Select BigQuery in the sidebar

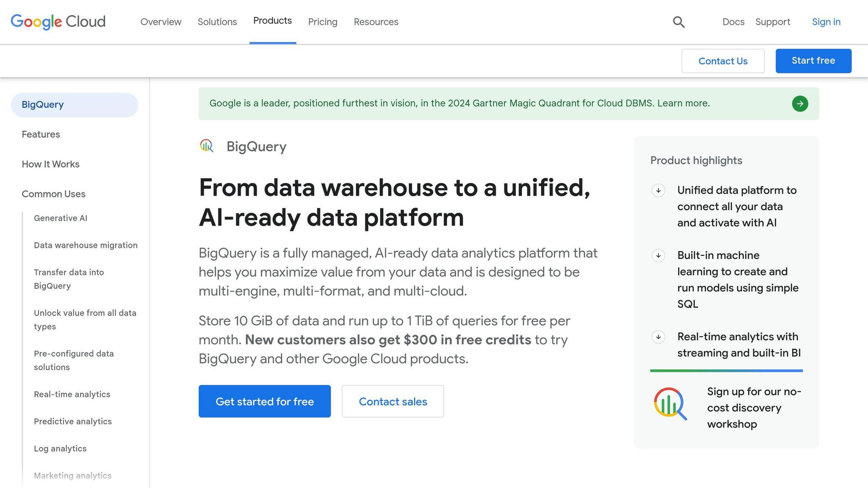point(75,105)
